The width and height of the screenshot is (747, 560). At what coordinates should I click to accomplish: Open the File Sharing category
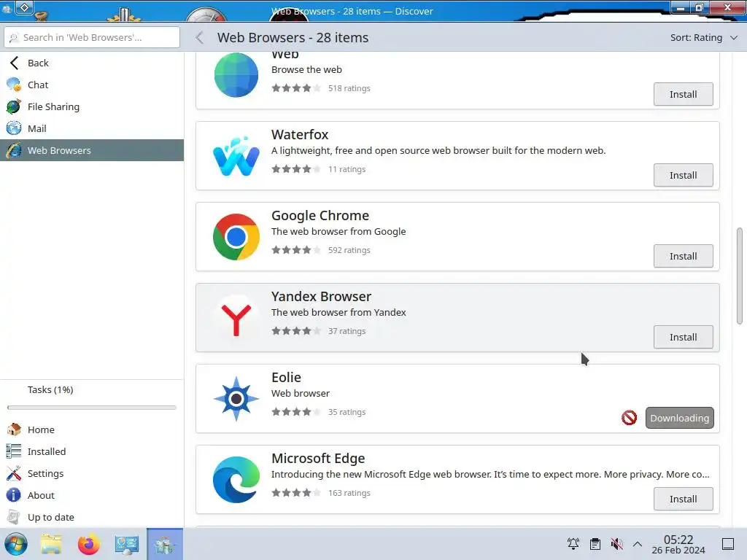(x=92, y=106)
